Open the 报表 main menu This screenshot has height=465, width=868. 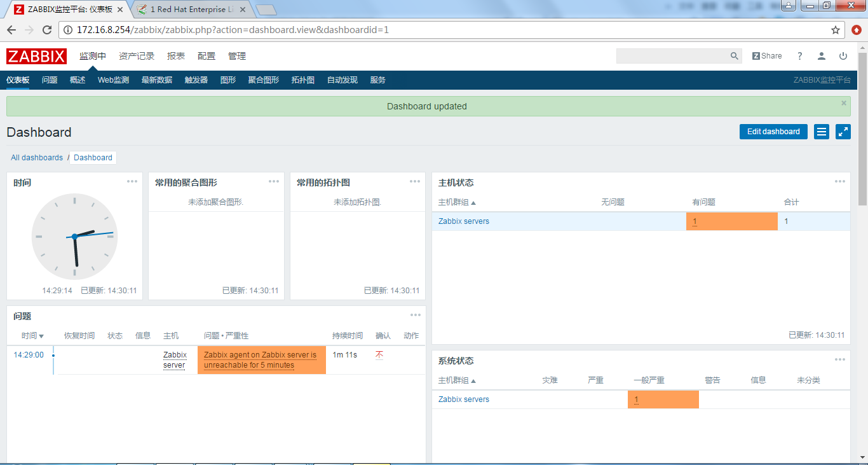(176, 56)
